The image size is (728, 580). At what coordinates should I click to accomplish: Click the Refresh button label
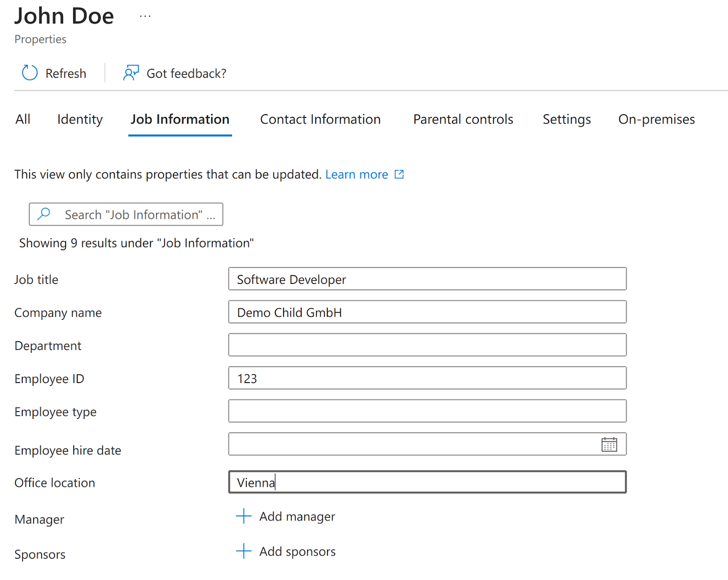66,73
